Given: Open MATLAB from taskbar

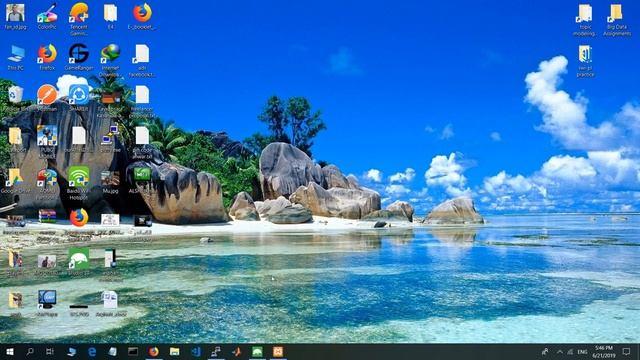Looking at the screenshot, I should (x=237, y=351).
